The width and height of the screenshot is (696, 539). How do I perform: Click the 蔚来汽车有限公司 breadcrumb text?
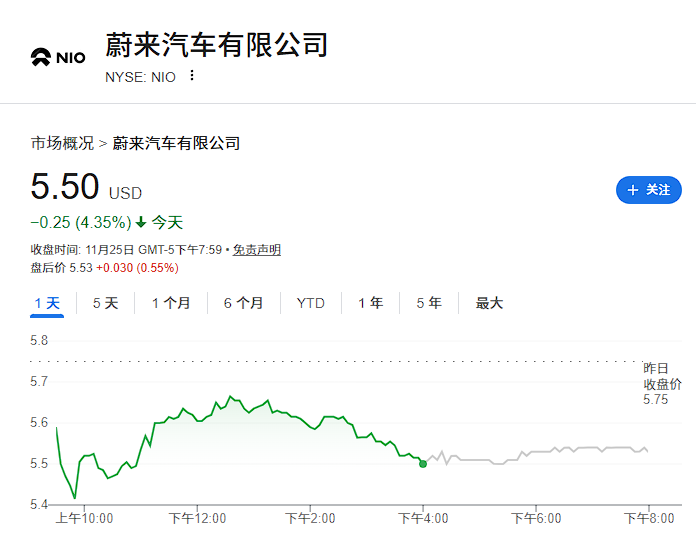pyautogui.click(x=176, y=143)
